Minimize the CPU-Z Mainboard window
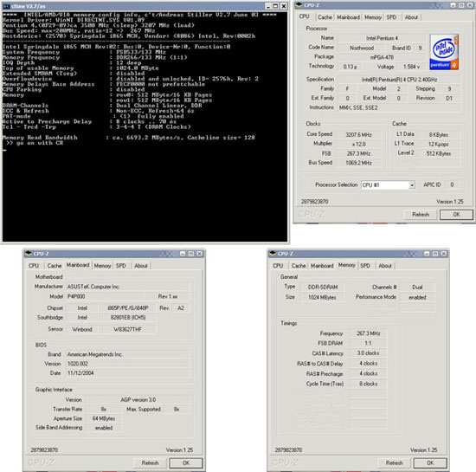 click(x=183, y=254)
